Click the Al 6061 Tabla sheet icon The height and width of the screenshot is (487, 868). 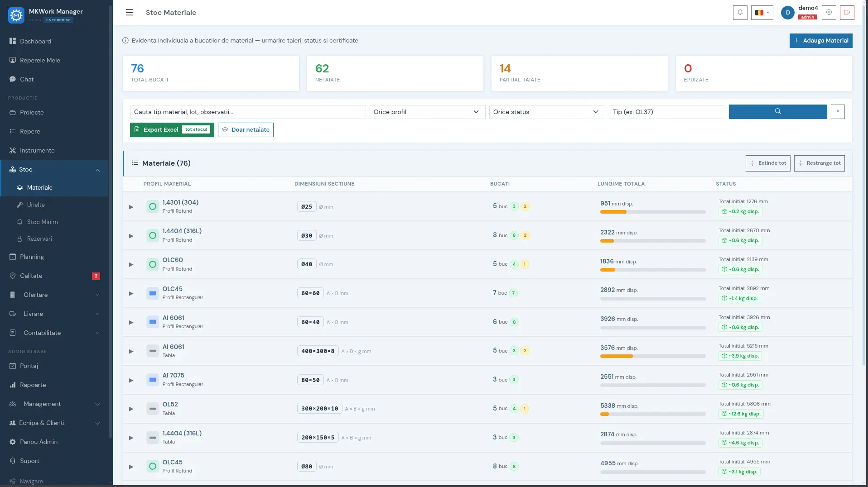(x=153, y=351)
